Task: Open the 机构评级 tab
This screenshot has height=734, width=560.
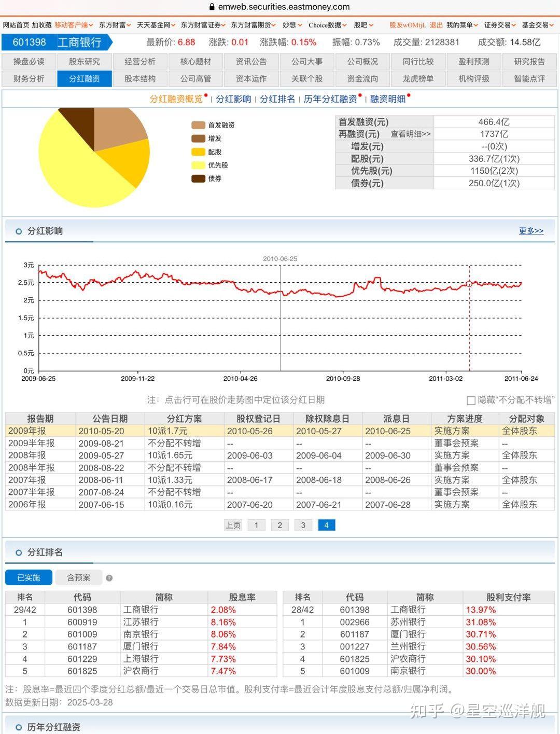Action: [x=474, y=79]
